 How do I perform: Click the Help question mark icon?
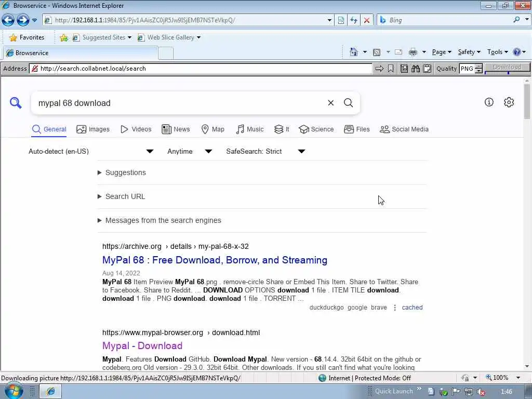[x=517, y=52]
